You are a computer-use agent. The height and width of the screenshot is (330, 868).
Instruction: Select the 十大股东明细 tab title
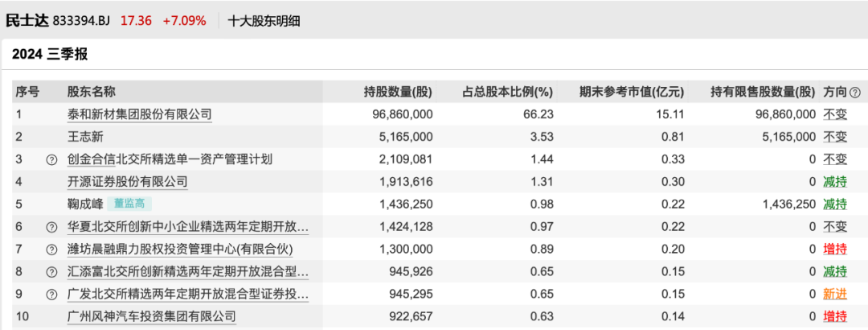click(264, 20)
